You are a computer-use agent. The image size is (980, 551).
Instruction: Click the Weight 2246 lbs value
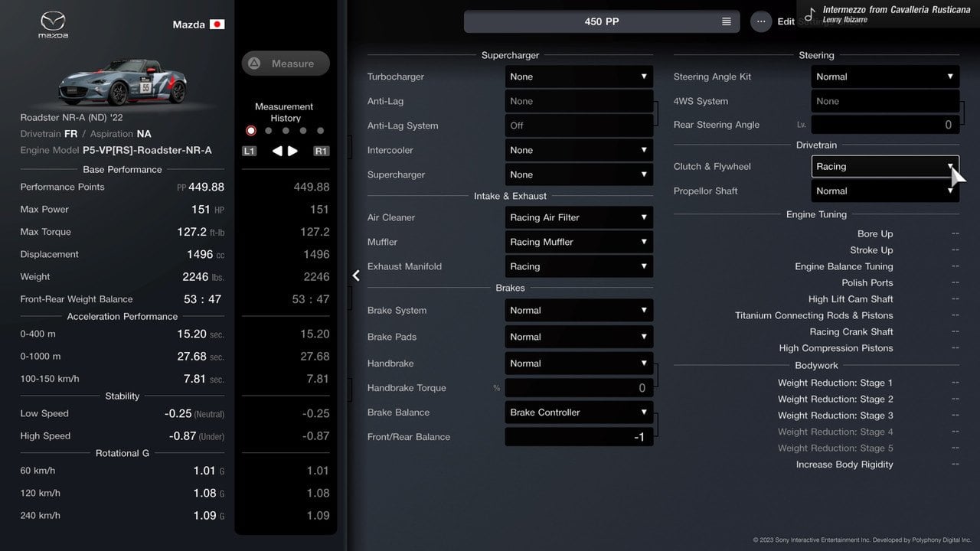pyautogui.click(x=203, y=277)
